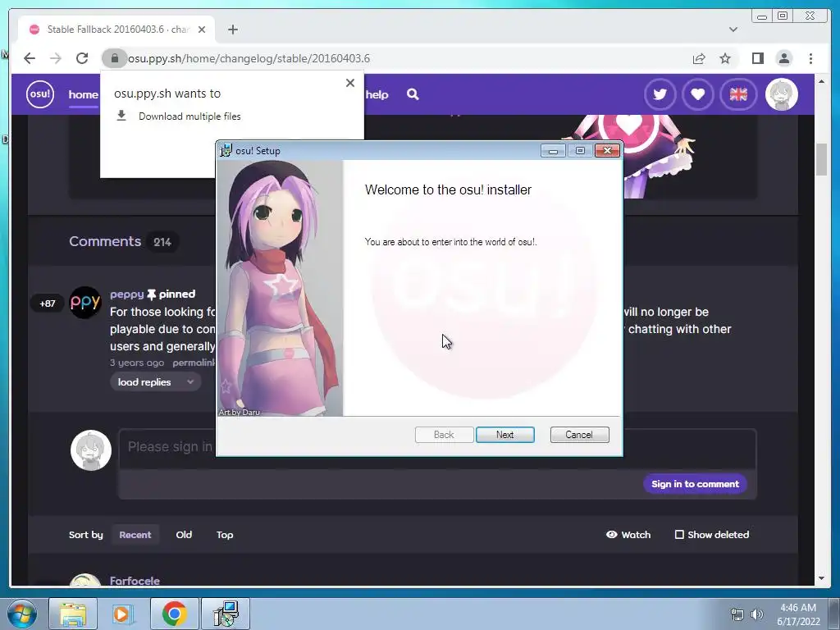
Task: Click Sign in to comment
Action: 695,484
